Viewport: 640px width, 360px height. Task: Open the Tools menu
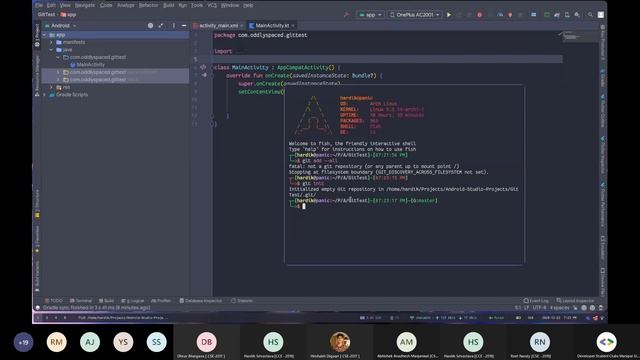pos(197,5)
